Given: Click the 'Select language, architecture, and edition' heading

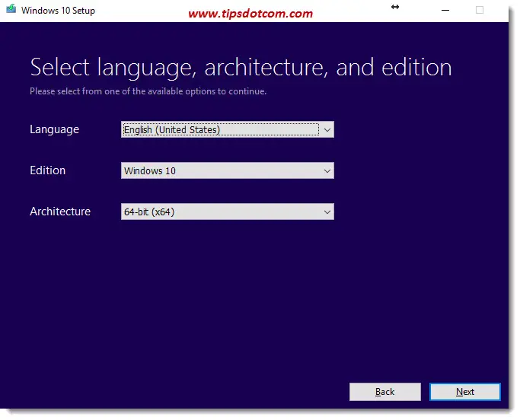Looking at the screenshot, I should coord(241,67).
